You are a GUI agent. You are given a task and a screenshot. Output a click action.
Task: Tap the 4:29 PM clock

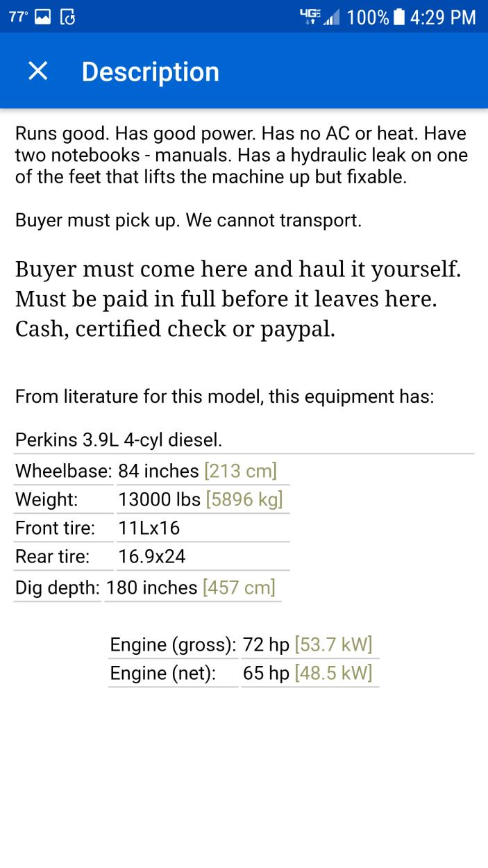coord(443,17)
